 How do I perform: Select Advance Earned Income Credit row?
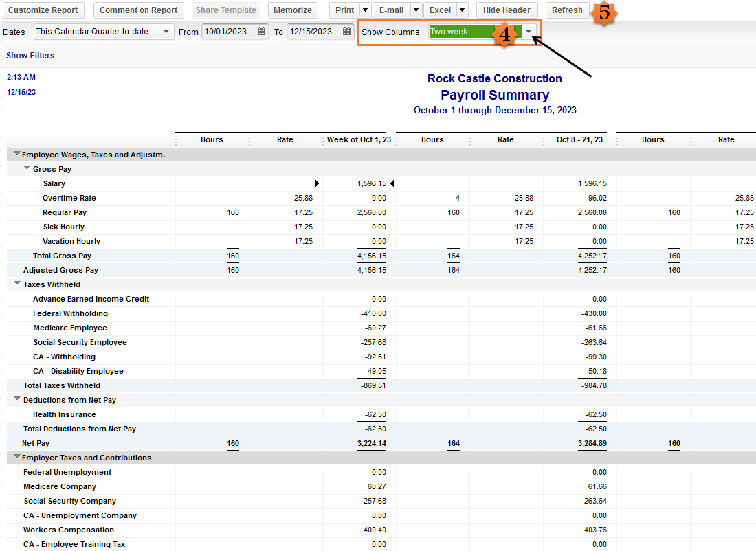click(91, 300)
